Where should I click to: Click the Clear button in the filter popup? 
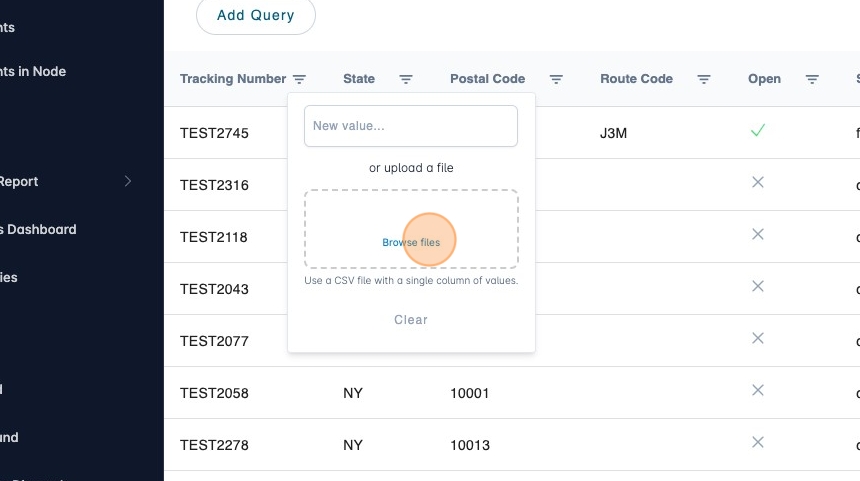[411, 320]
